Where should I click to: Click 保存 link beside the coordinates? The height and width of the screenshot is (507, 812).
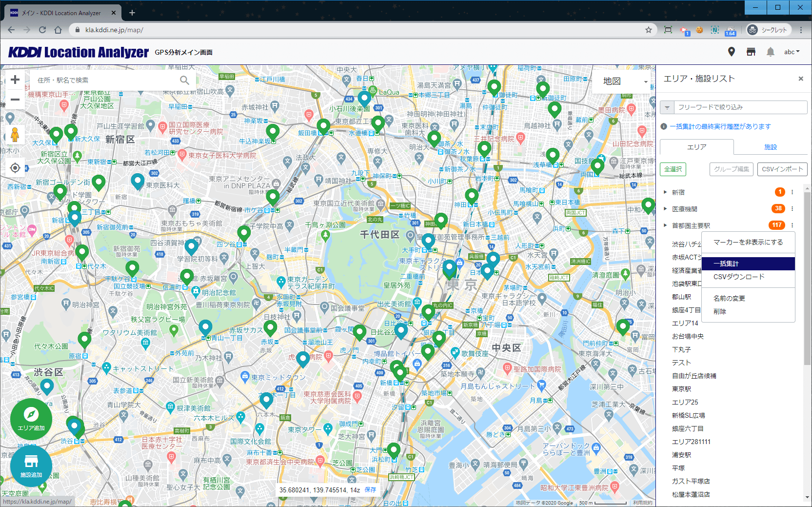tap(370, 489)
